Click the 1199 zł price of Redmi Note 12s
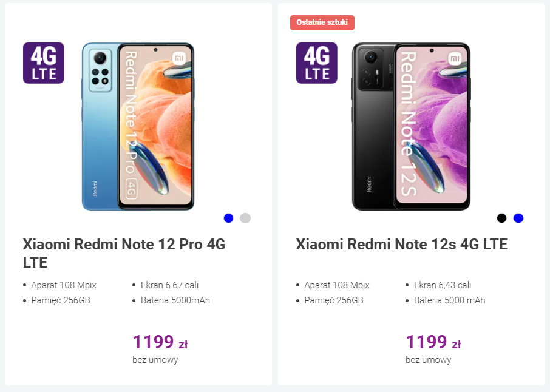The width and height of the screenshot is (550, 392). (433, 342)
